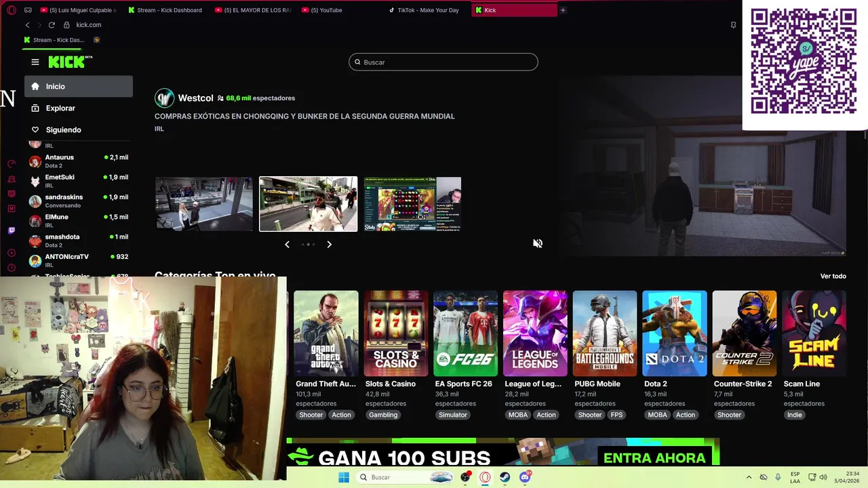Open Antaurus channel in following list
868x488 pixels.
click(79, 161)
